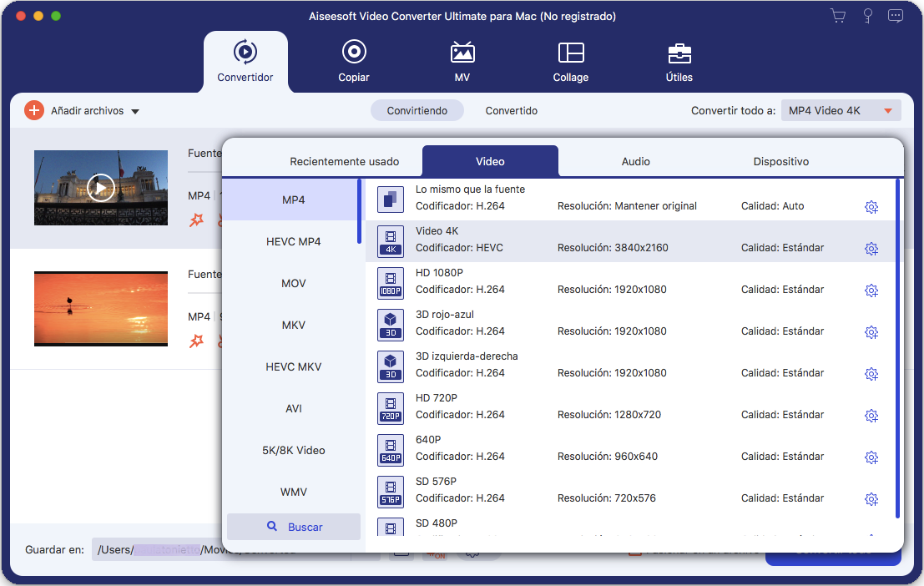Click the enhance star icon on first video
Image resolution: width=924 pixels, height=586 pixels.
click(x=196, y=220)
